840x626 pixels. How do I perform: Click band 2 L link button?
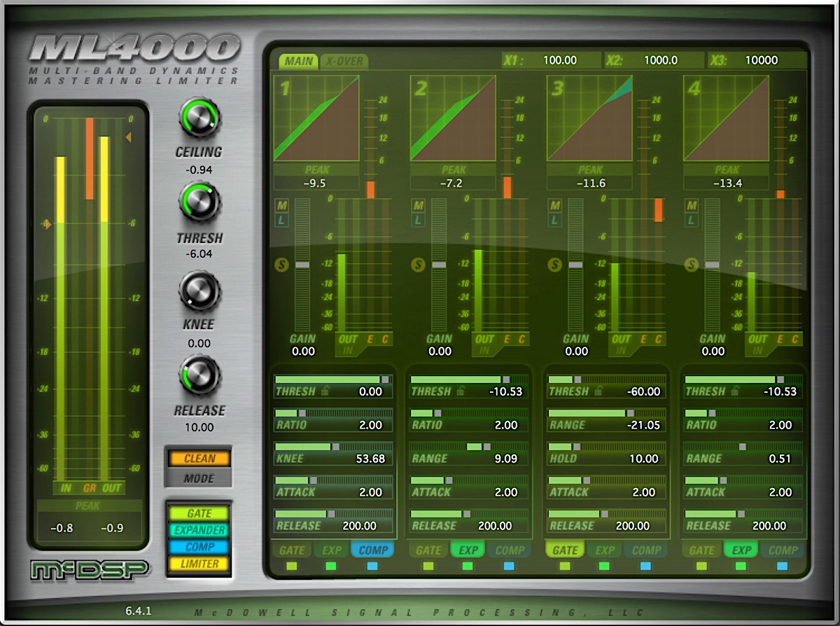click(418, 220)
